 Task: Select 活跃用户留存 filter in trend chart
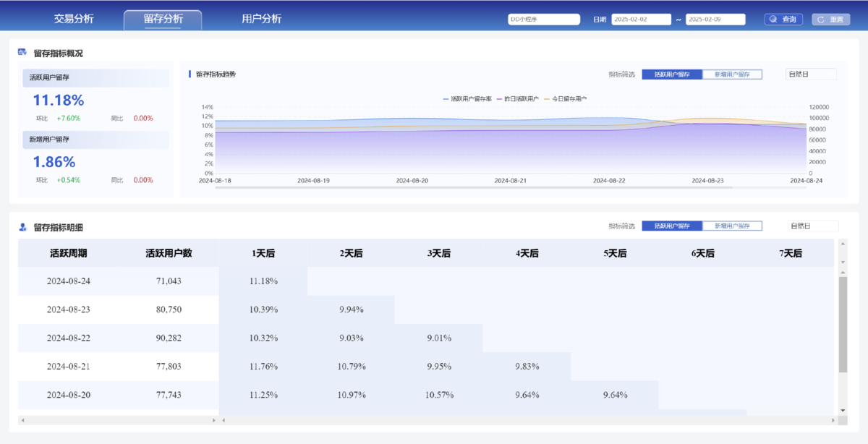(x=672, y=74)
